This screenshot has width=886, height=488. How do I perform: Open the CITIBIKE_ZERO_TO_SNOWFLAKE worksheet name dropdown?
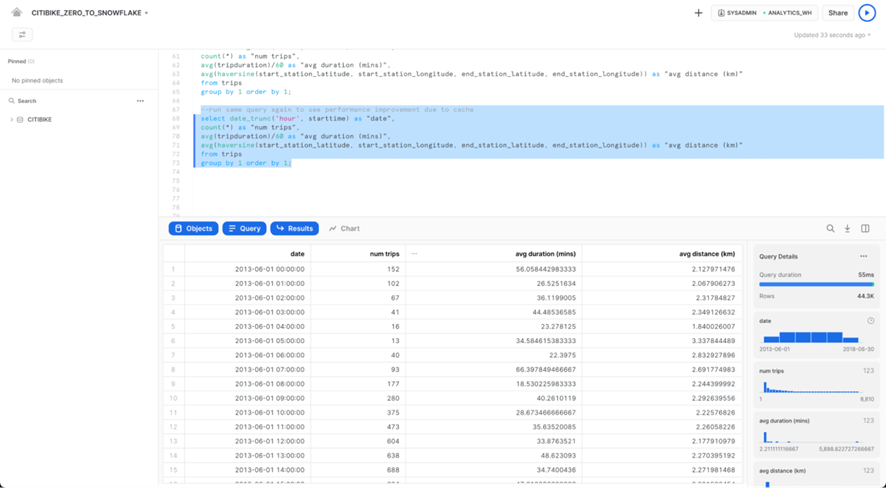pyautogui.click(x=90, y=13)
